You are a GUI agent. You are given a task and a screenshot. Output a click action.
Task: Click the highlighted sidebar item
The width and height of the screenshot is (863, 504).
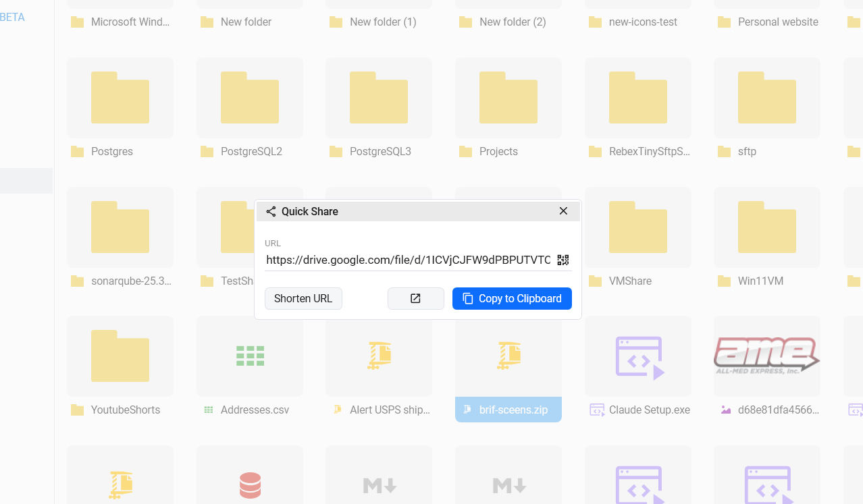point(26,181)
